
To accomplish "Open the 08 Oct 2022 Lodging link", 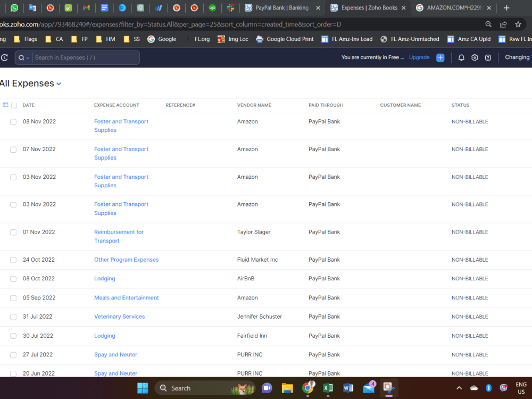I will pos(104,279).
